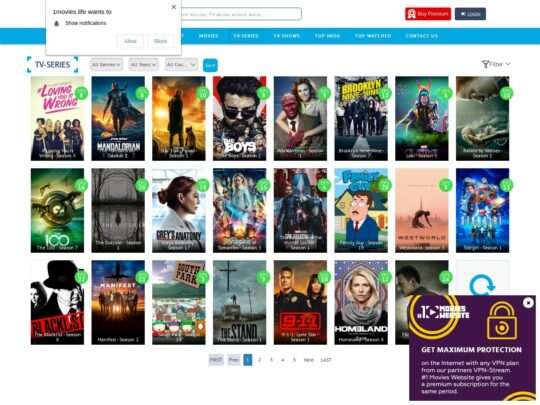Open Family Guy Season 19 poster
This screenshot has height=405, width=540.
(361, 210)
